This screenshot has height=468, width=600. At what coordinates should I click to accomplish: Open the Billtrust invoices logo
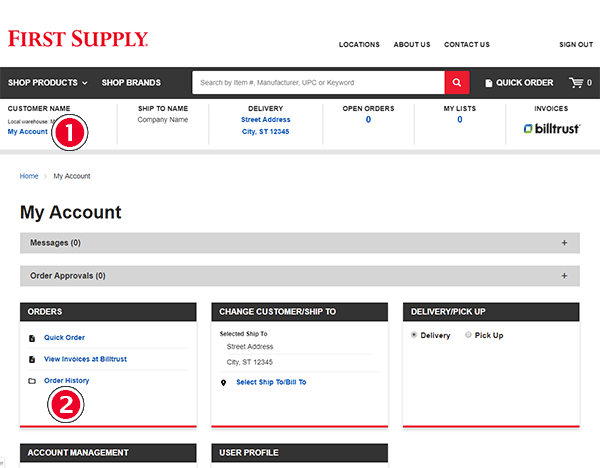tap(551, 128)
